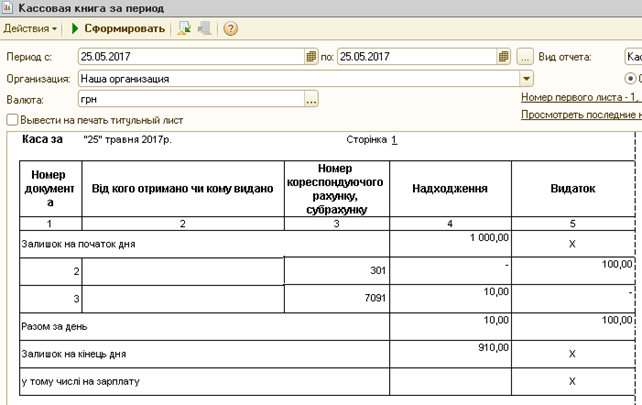Open the Номер первого листа link
Screen dimensions: 642x405
coord(581,97)
